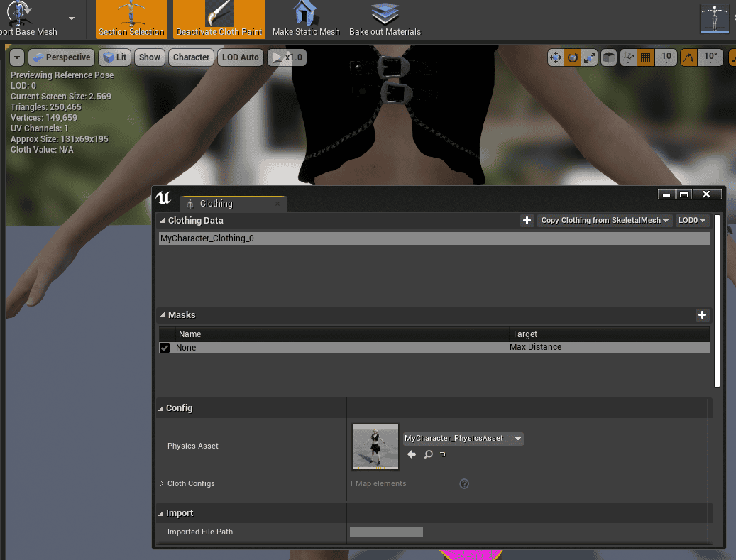Open the Perspective view dropdown

[x=61, y=57]
